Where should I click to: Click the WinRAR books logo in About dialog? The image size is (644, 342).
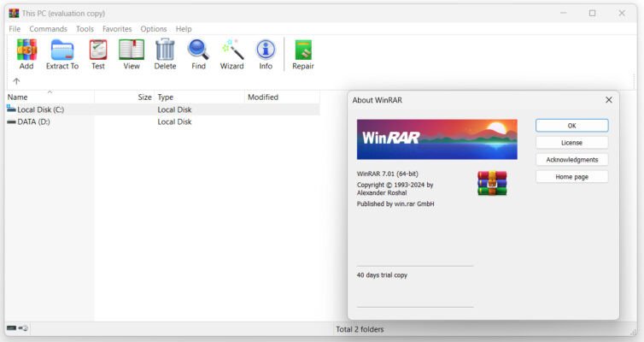[492, 183]
